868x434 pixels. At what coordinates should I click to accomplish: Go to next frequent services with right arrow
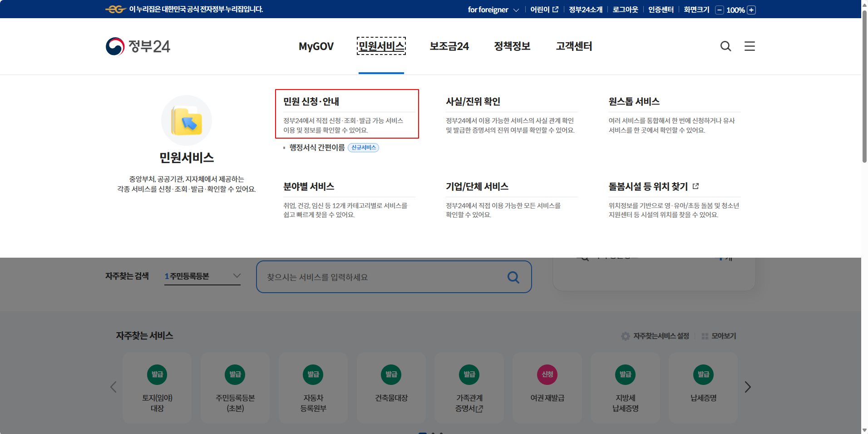coord(748,387)
